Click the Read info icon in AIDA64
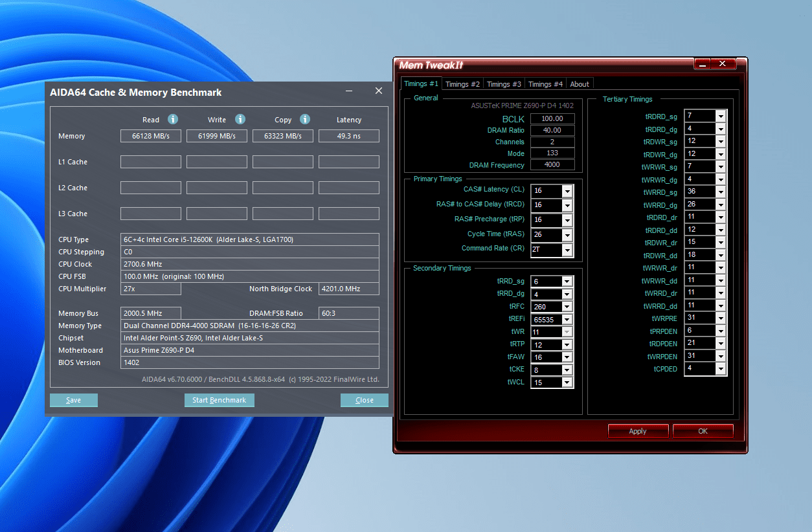The height and width of the screenshot is (532, 812). [173, 119]
